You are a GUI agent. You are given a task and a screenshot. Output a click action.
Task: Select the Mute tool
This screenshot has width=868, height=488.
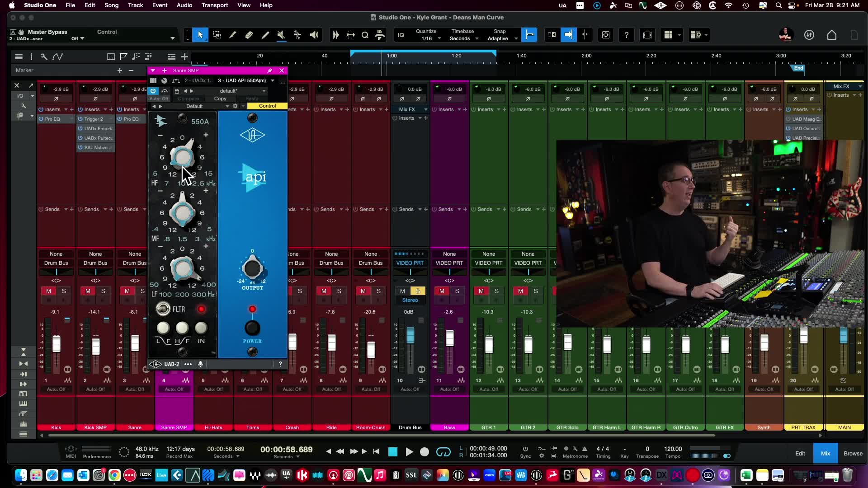(x=281, y=35)
